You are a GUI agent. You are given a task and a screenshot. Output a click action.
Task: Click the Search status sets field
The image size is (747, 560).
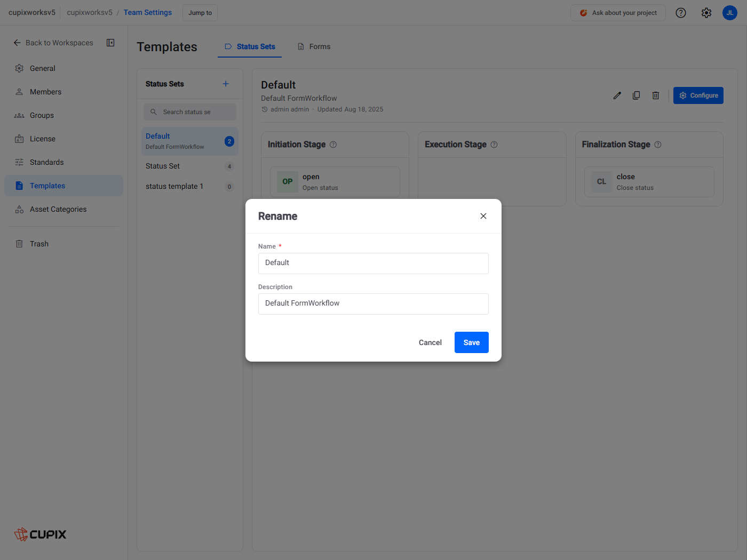[x=190, y=112]
